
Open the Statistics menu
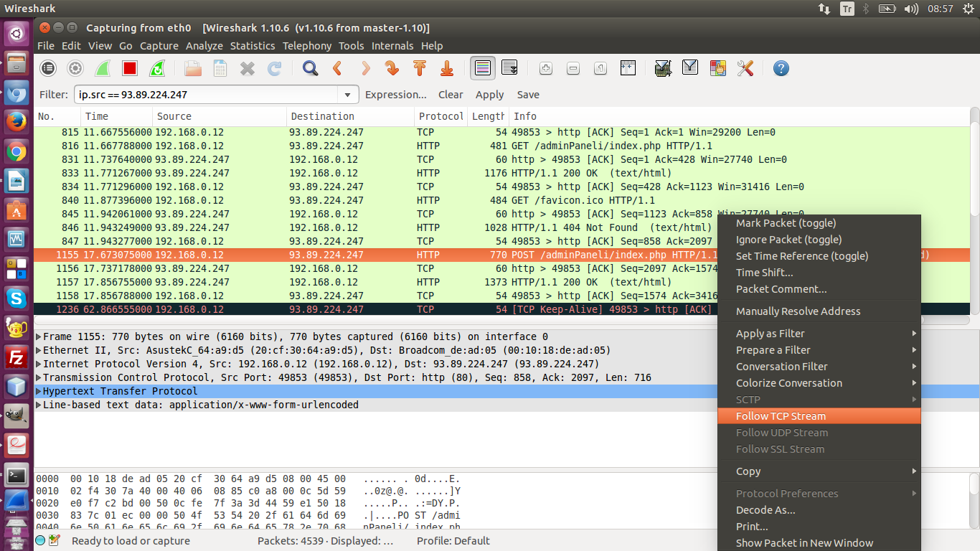coord(253,46)
